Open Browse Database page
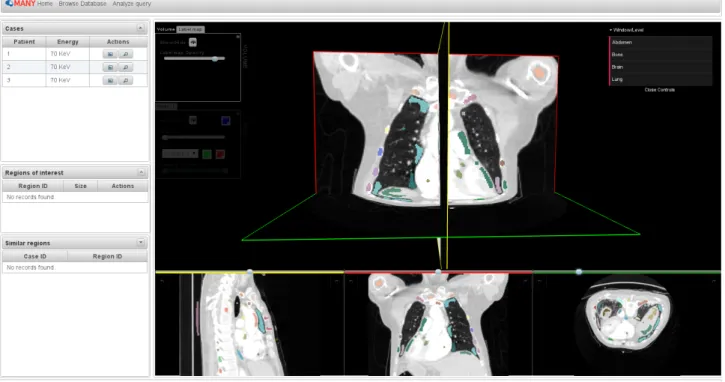725x382 pixels. (82, 4)
